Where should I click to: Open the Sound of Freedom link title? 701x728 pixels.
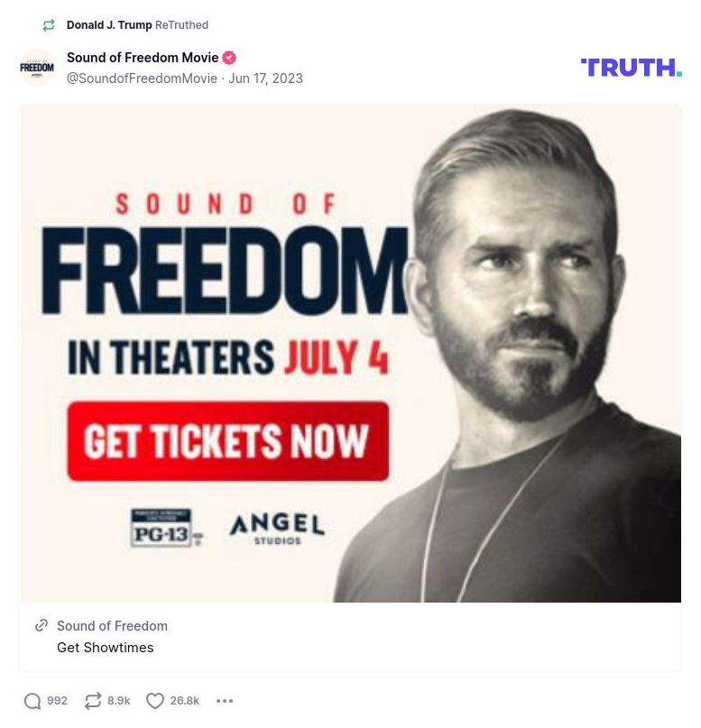(112, 626)
